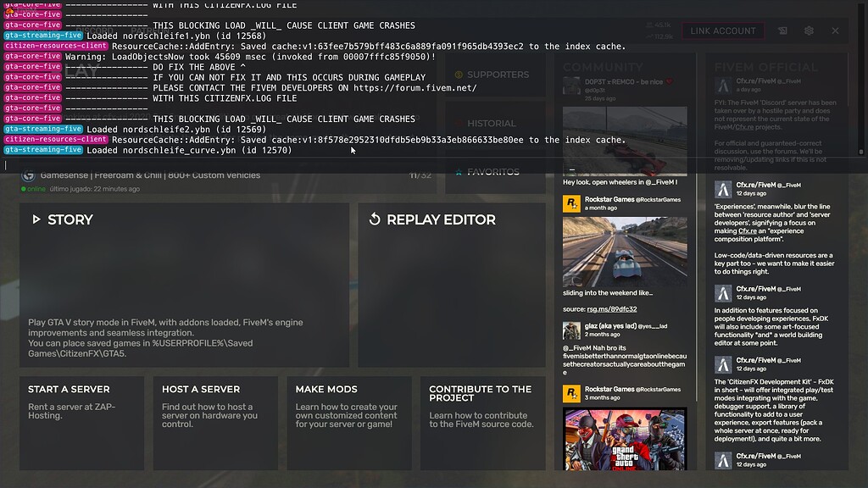The width and height of the screenshot is (868, 488).
Task: Click the FIVEM OFFICIAL feed heading
Action: click(766, 68)
